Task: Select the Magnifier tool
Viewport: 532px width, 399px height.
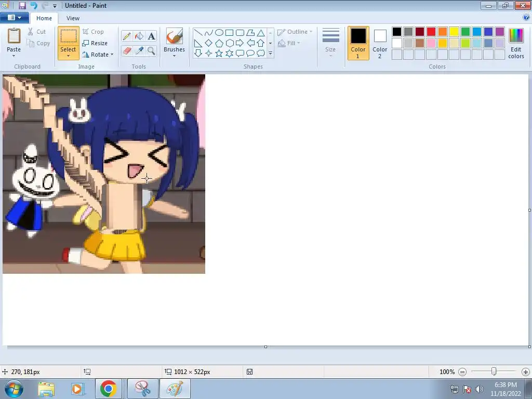Action: (x=151, y=51)
